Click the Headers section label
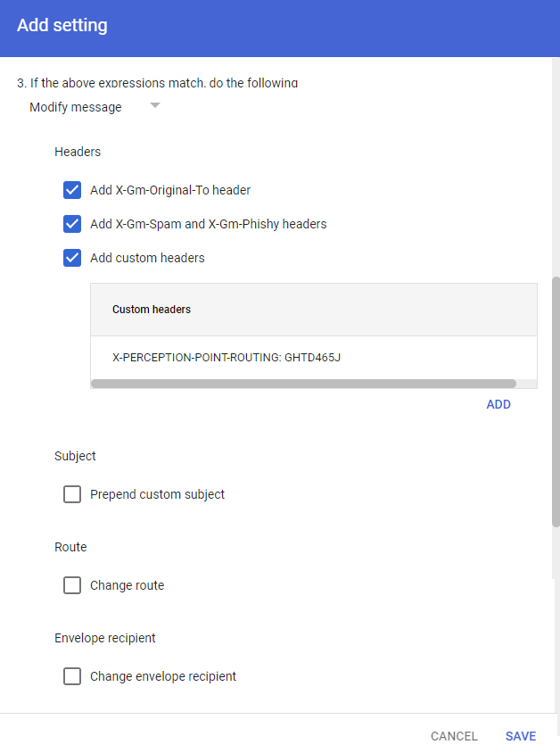The width and height of the screenshot is (560, 753). [78, 152]
